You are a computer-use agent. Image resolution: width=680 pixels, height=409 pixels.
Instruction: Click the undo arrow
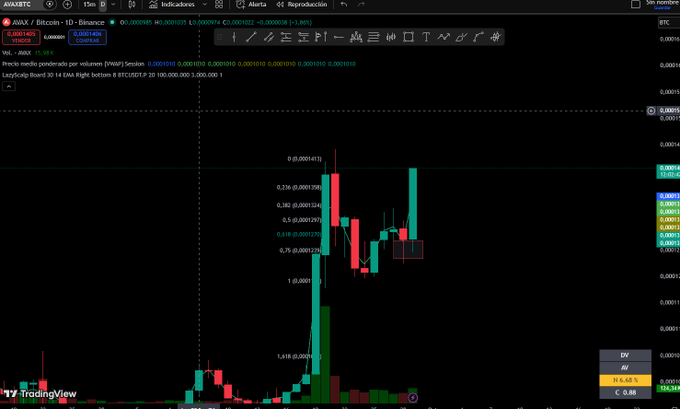click(344, 4)
